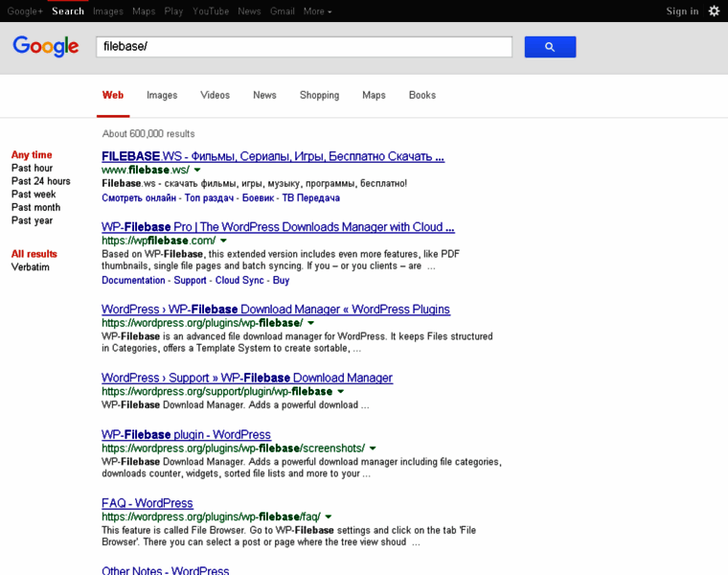Open the Maps results tab

coord(374,95)
